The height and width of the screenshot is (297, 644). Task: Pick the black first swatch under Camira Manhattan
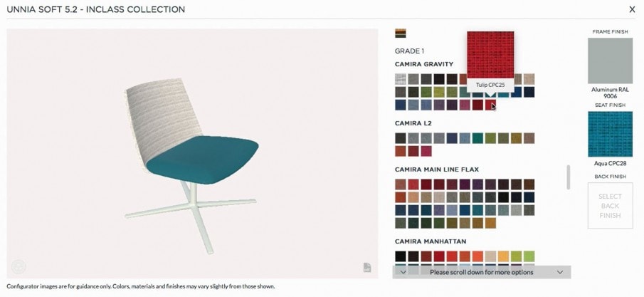pyautogui.click(x=401, y=256)
